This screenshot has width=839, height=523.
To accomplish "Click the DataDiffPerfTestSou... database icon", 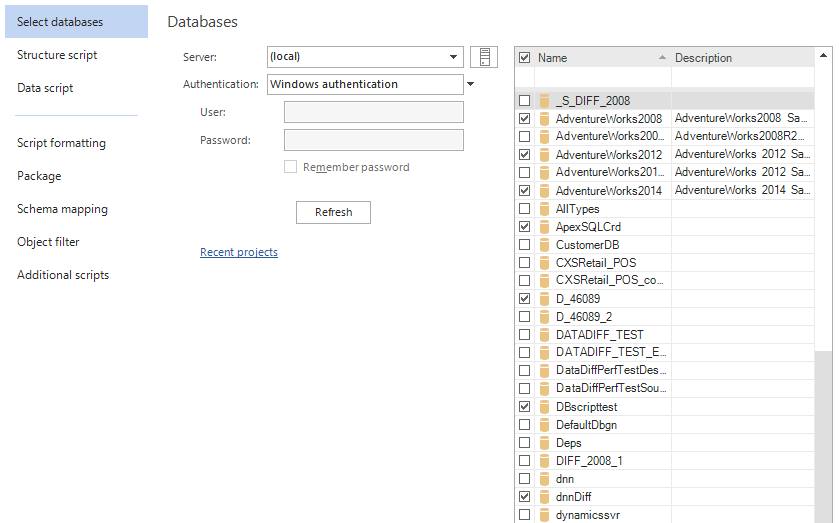I will tap(544, 389).
